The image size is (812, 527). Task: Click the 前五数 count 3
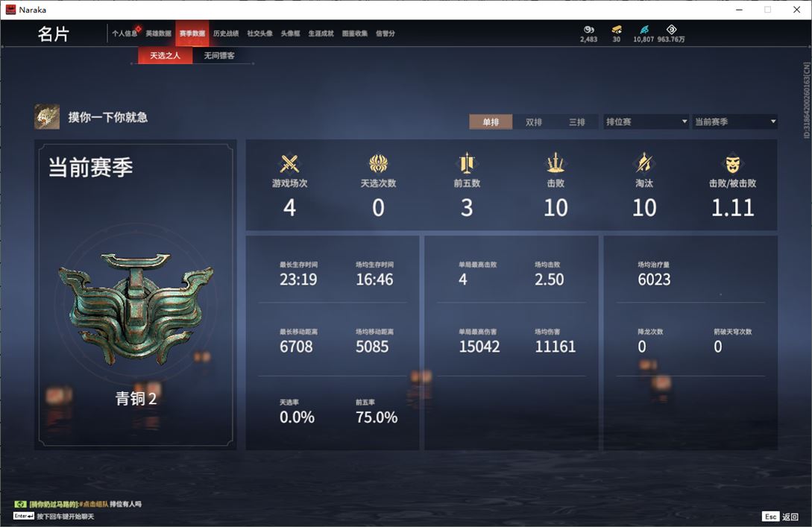pos(467,207)
